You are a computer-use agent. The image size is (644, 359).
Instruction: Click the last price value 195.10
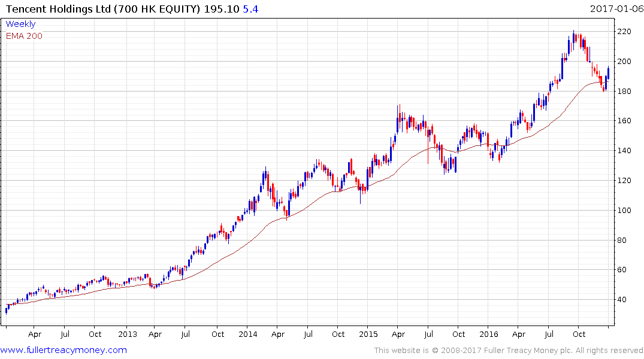click(x=222, y=8)
